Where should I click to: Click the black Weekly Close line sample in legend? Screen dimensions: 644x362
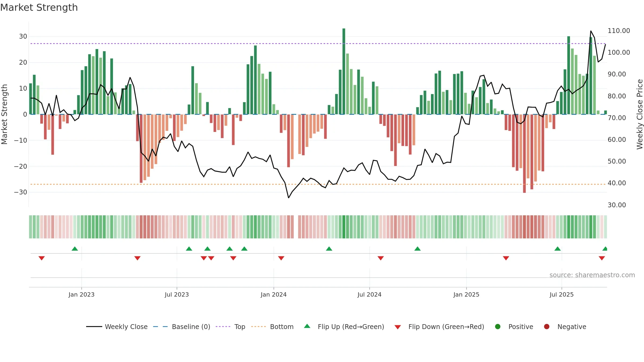tap(94, 327)
